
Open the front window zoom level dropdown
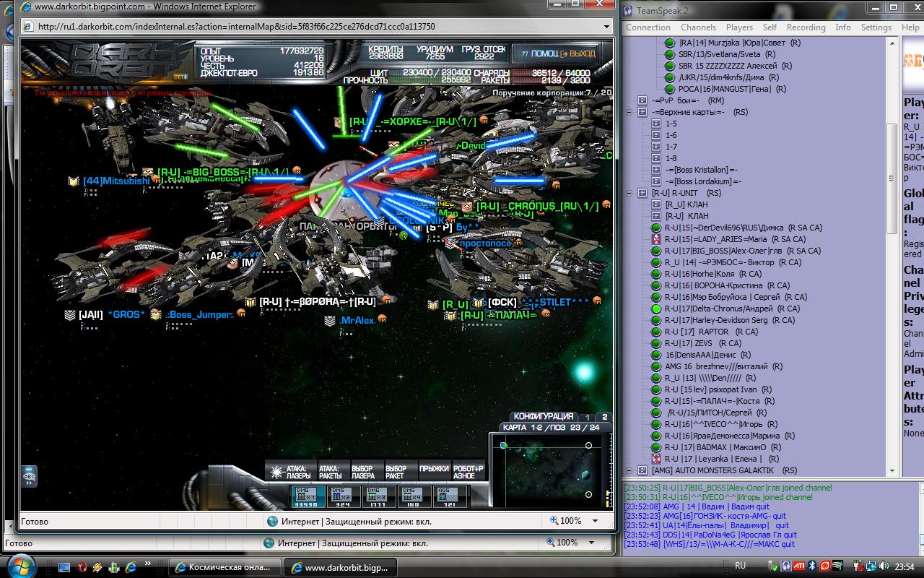coord(595,520)
